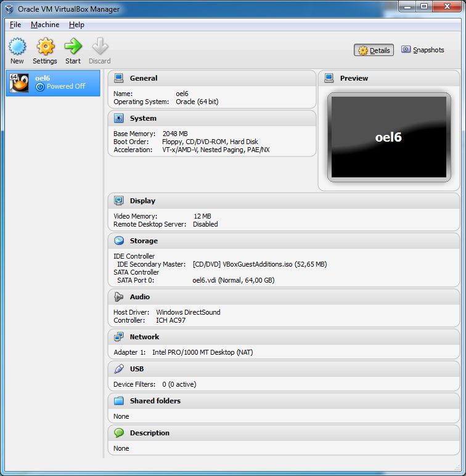Click the greyed Discard arrow icon

tap(100, 46)
